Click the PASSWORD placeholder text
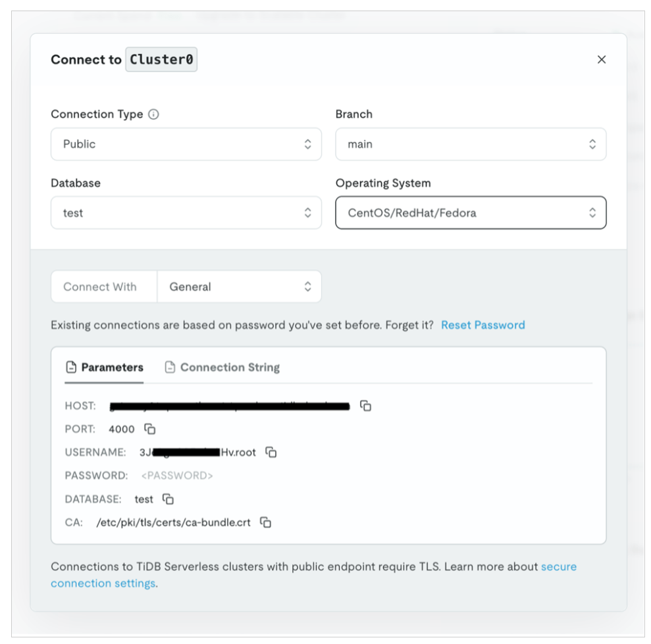 click(x=177, y=476)
